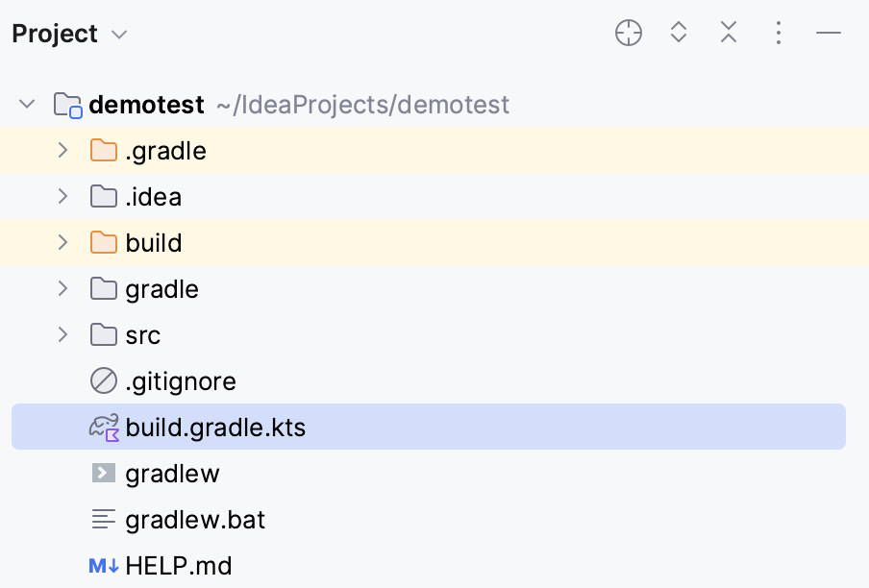Expand the src folder
869x588 pixels.
click(x=62, y=335)
